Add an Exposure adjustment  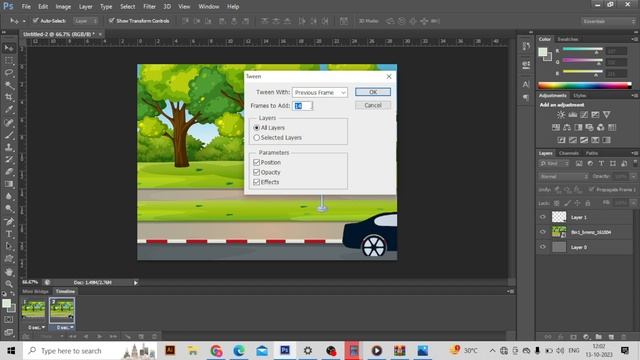click(x=596, y=115)
